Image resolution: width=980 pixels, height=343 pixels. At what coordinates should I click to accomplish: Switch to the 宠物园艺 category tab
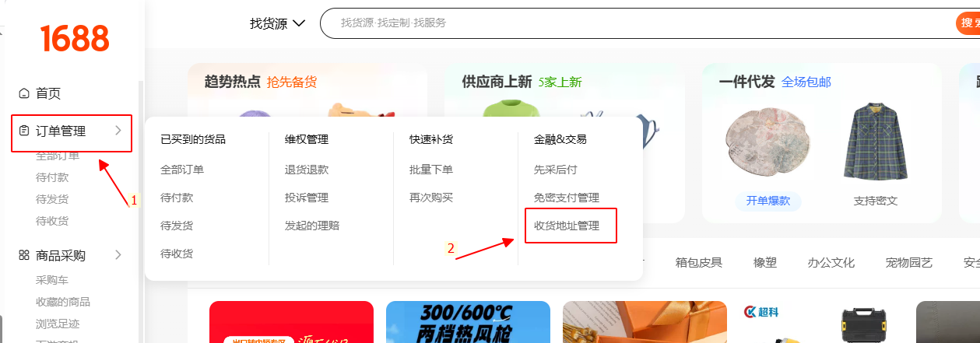909,262
